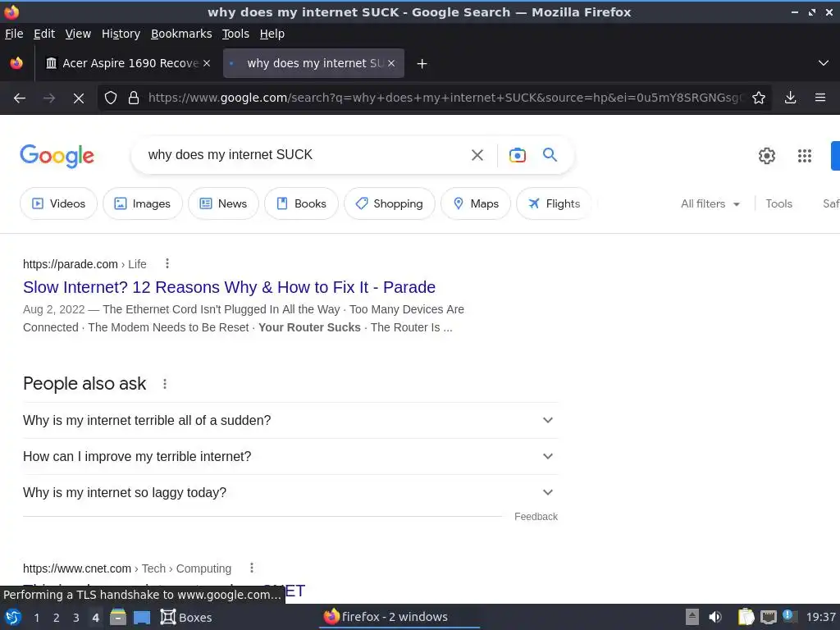Image resolution: width=840 pixels, height=630 pixels.
Task: Filter results by Books
Action: click(301, 203)
